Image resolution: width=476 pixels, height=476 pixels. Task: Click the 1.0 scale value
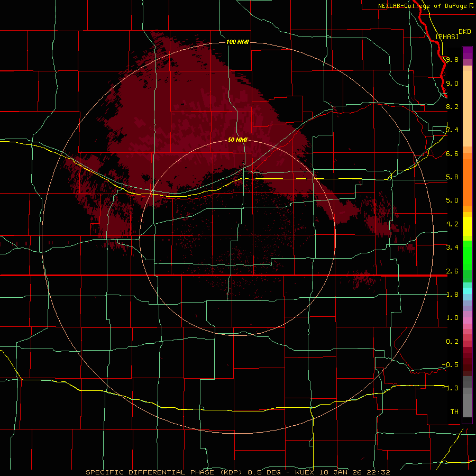[452, 318]
